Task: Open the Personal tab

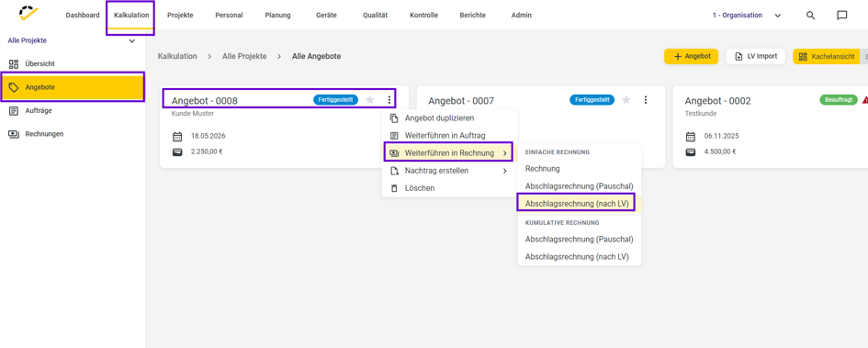Action: [229, 16]
